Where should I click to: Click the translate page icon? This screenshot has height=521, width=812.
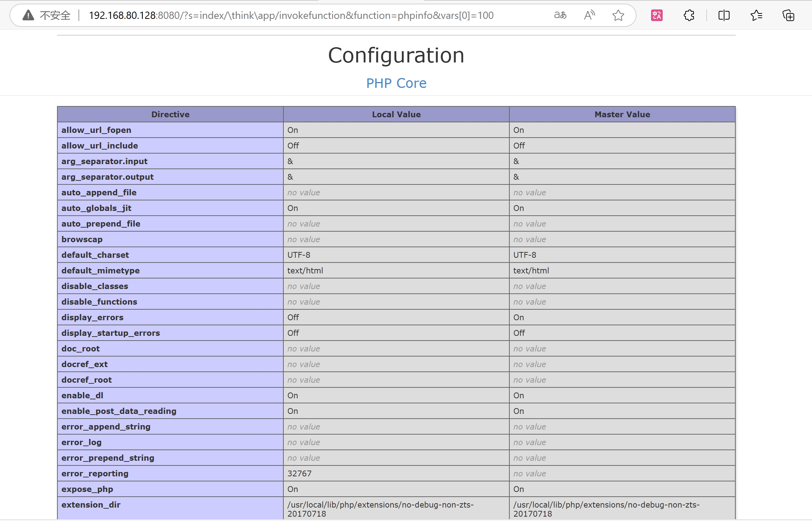(560, 15)
